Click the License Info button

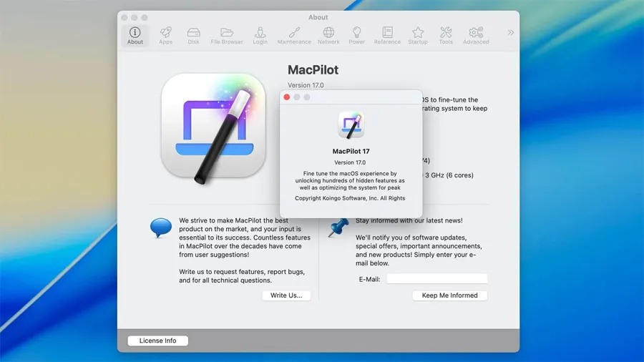157,341
